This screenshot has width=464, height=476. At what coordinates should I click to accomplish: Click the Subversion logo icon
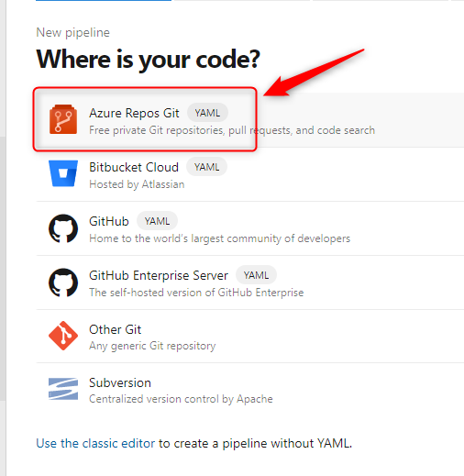coord(63,389)
